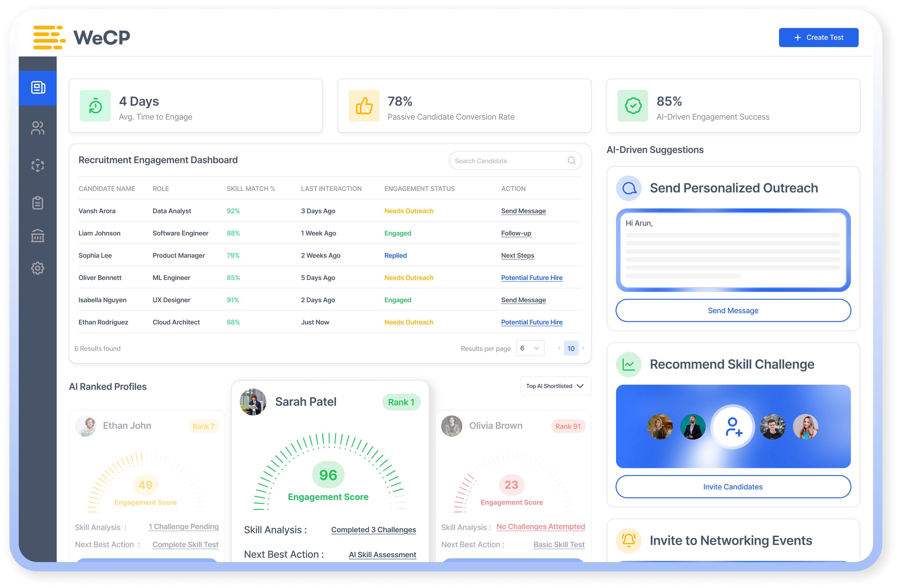Click the Search Candidate input field

click(x=515, y=161)
